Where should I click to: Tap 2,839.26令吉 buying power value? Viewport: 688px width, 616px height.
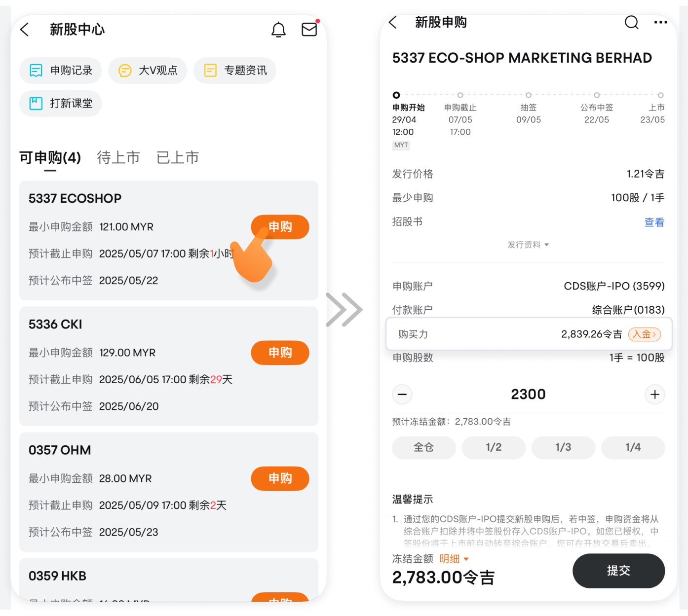[591, 334]
